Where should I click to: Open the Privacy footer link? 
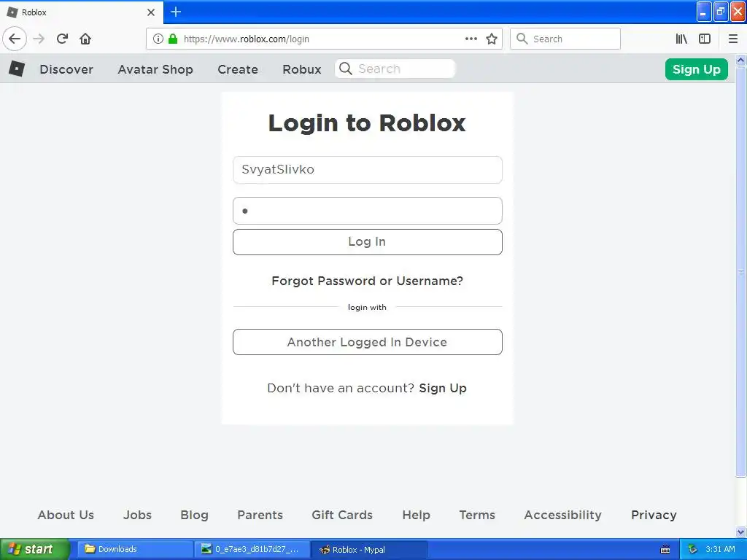pos(654,515)
